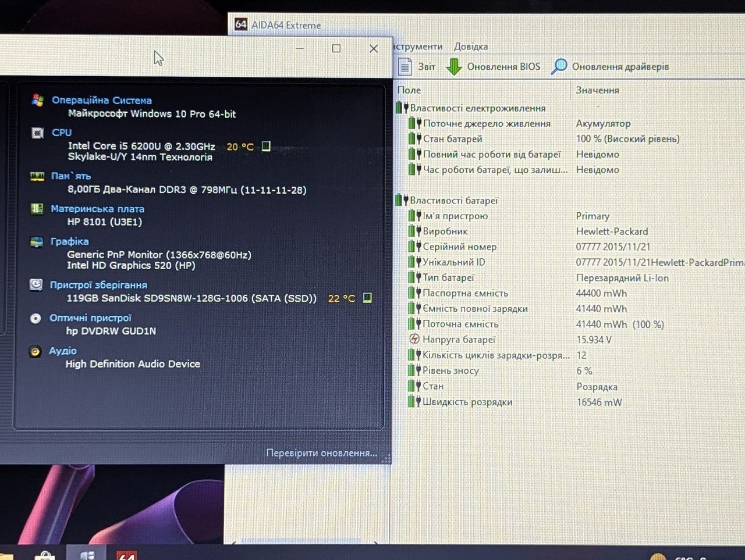Click the Оновлення драйверів magnifier icon
The image size is (745, 560).
pyautogui.click(x=559, y=66)
